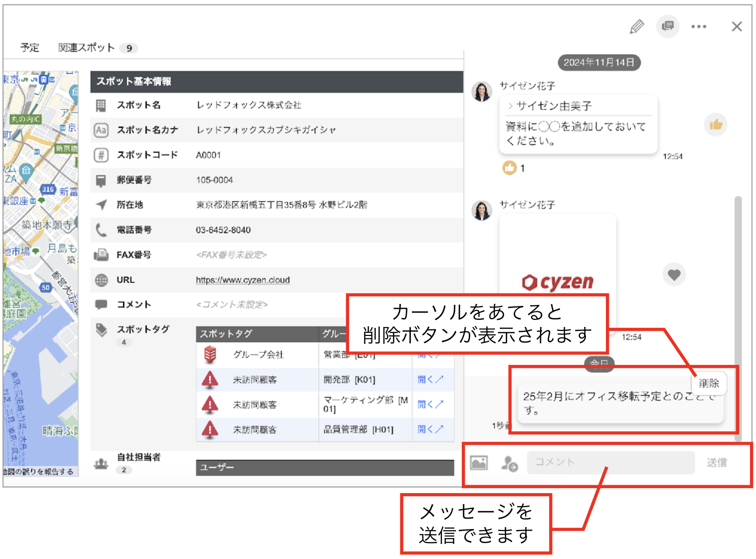This screenshot has width=756, height=559.
Task: Click the message 25年2月にオフィス移転予定
Action: pos(619,403)
